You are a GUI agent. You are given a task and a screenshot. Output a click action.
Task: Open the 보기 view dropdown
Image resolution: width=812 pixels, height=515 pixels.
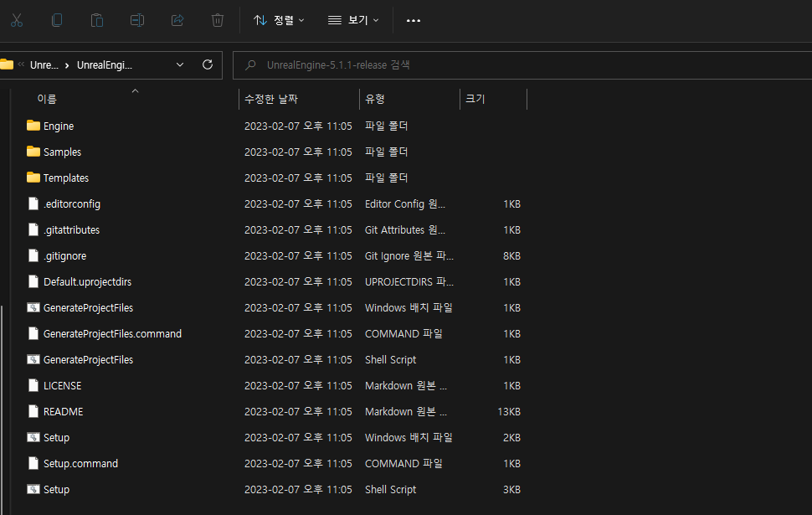tap(353, 20)
